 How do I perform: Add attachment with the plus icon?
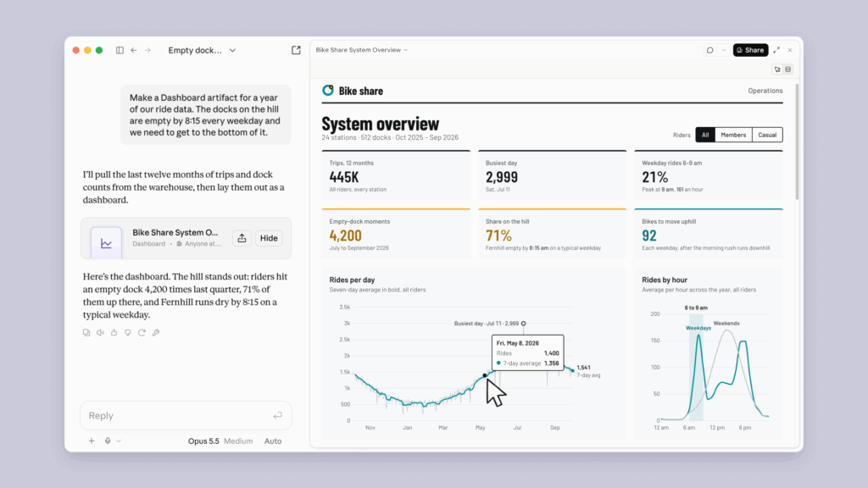[92, 441]
